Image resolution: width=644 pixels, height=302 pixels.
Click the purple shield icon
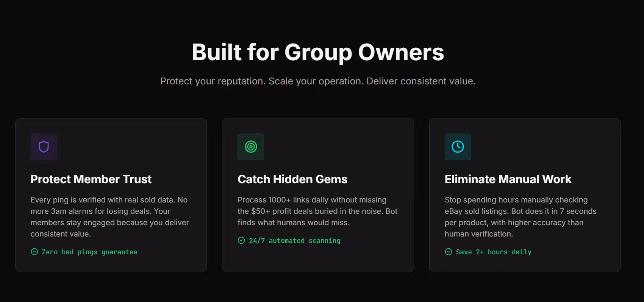pyautogui.click(x=44, y=147)
